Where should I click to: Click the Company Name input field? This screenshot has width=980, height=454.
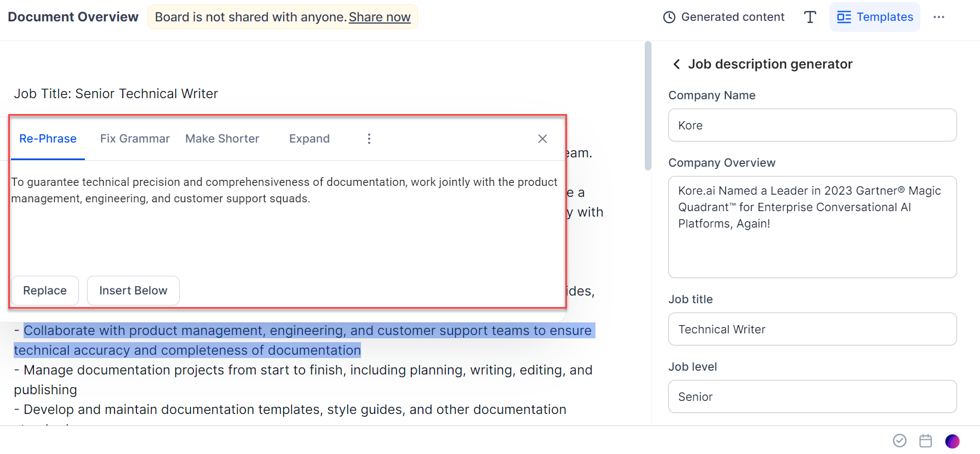click(x=812, y=125)
